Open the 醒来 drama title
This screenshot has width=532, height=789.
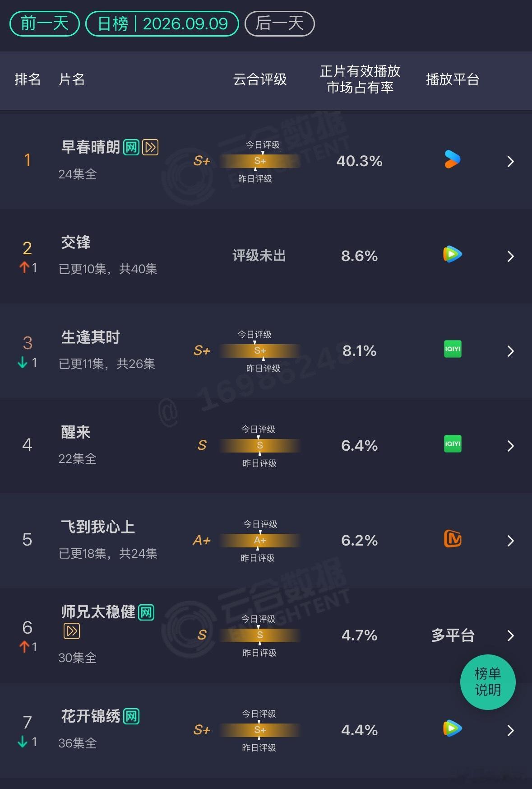[76, 432]
